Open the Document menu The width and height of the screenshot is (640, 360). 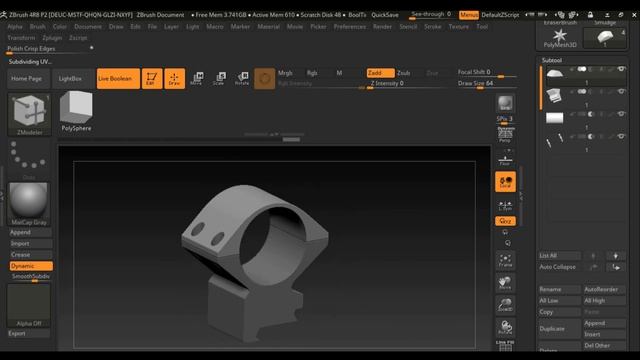(x=88, y=27)
